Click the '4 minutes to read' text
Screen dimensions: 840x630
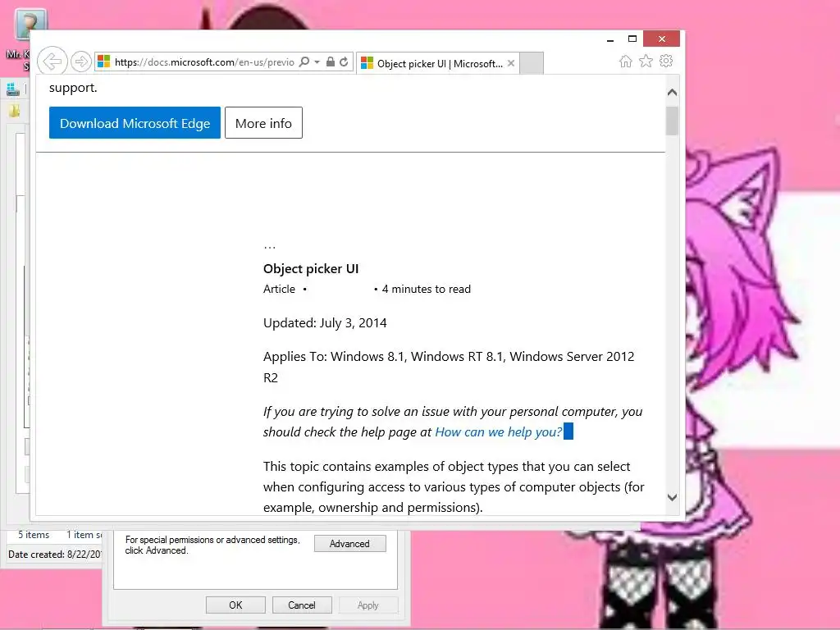pos(426,289)
